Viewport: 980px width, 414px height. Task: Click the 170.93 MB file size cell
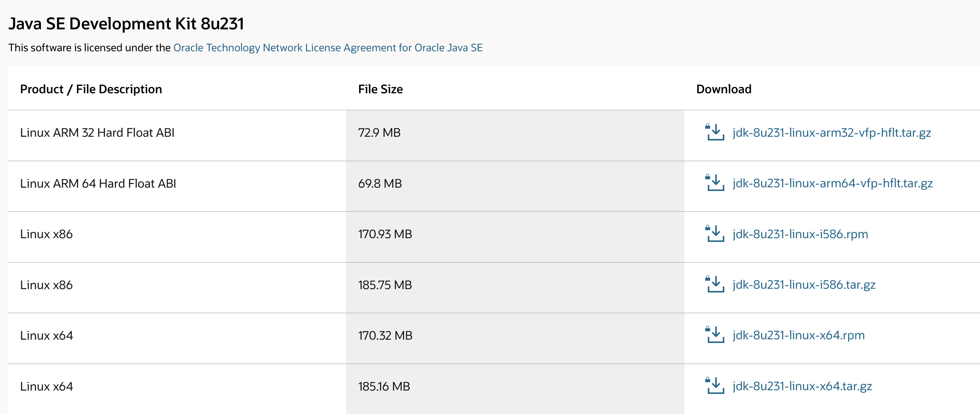pyautogui.click(x=385, y=234)
